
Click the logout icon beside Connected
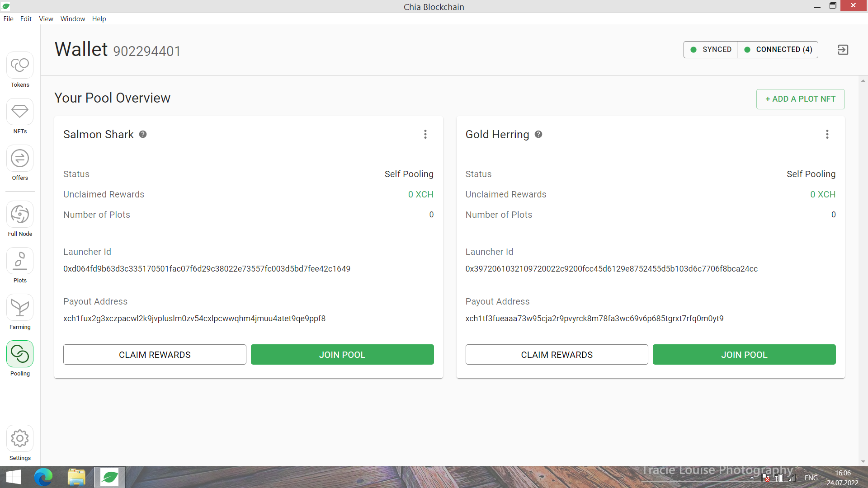pyautogui.click(x=843, y=50)
